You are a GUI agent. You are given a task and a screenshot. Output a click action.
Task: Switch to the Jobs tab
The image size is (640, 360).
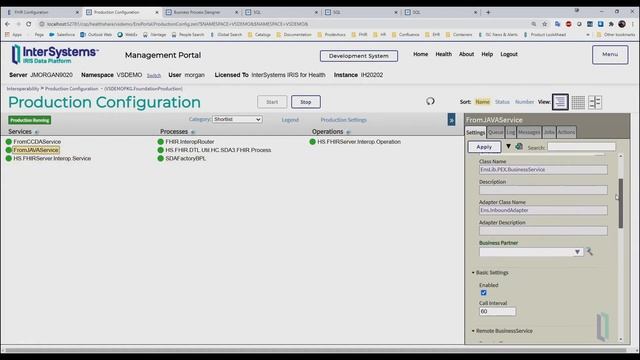click(549, 132)
